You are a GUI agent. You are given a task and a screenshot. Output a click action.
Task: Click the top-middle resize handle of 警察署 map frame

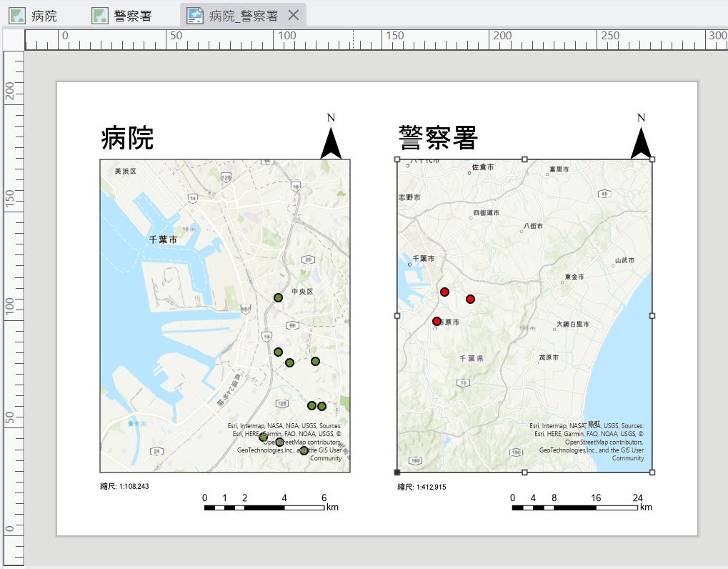coord(525,159)
